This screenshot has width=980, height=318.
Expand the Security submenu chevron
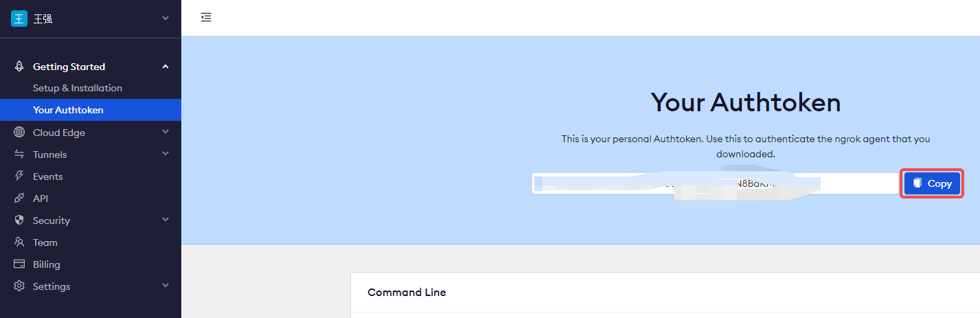click(x=165, y=220)
